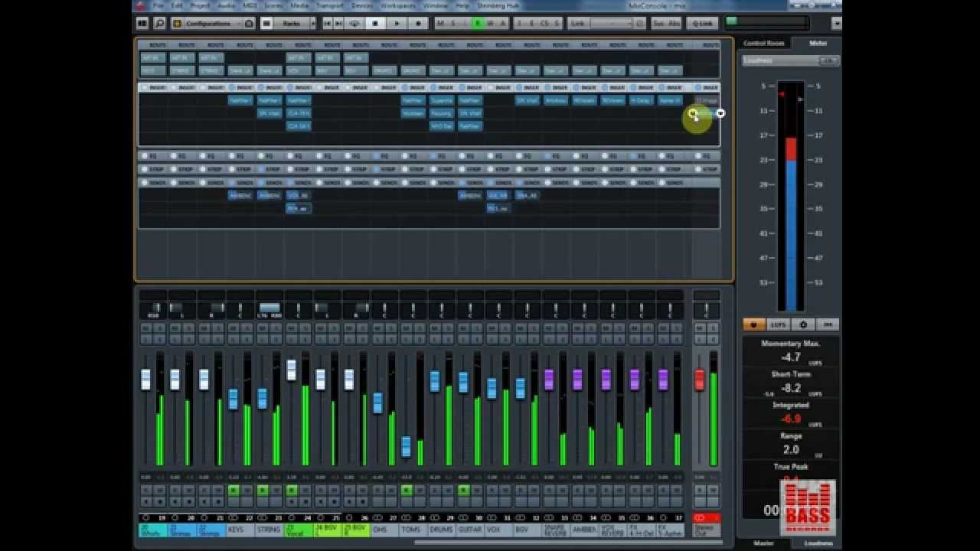
Task: Click the Link button in toolbar
Action: [577, 24]
